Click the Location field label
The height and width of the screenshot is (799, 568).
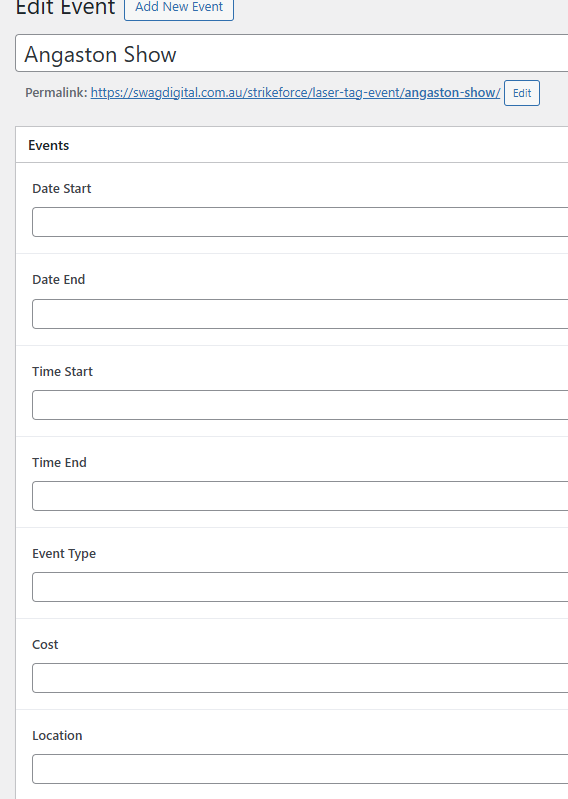(57, 736)
